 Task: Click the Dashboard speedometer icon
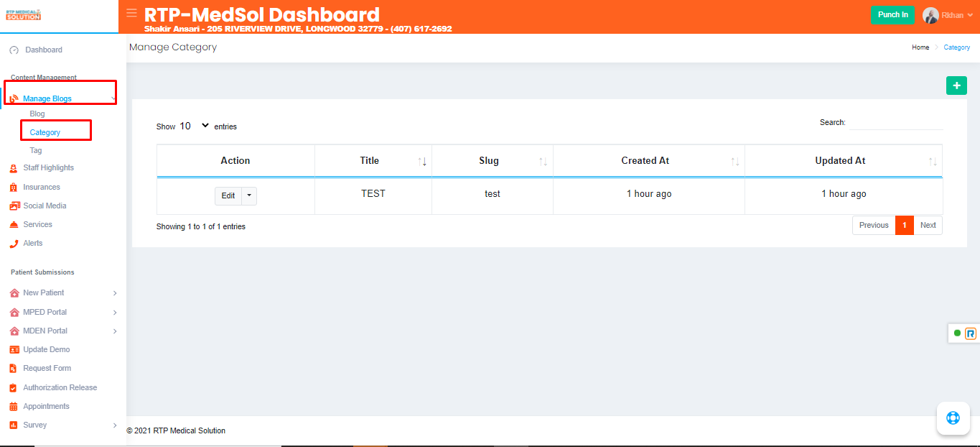pos(14,50)
